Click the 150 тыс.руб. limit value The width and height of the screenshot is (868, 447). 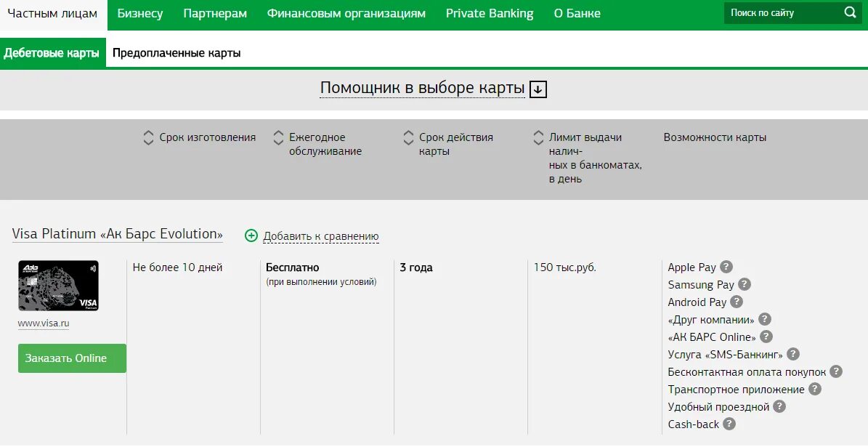click(564, 267)
